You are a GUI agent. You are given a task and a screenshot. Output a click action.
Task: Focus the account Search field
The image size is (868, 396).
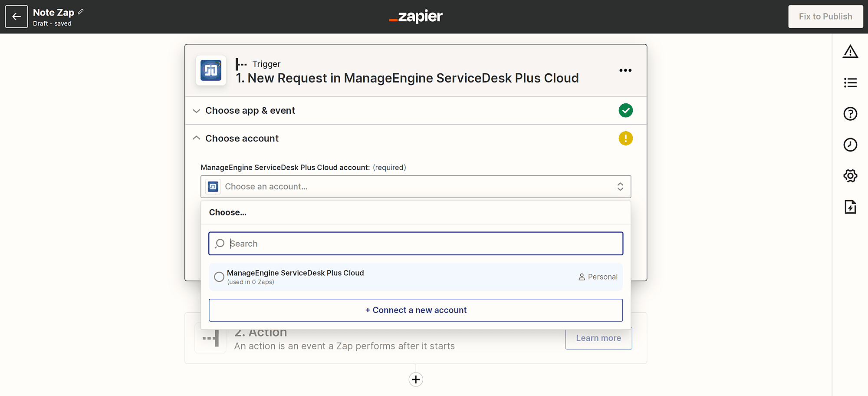pyautogui.click(x=415, y=244)
